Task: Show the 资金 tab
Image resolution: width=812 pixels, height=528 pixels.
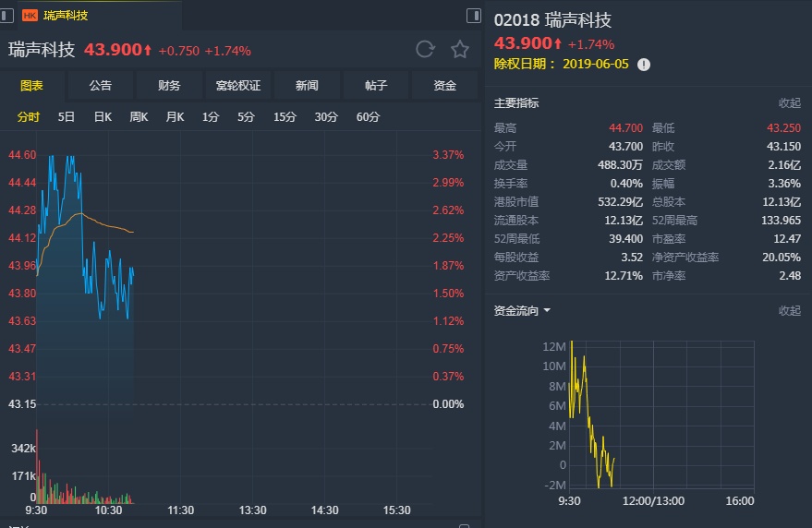Action: click(x=445, y=86)
